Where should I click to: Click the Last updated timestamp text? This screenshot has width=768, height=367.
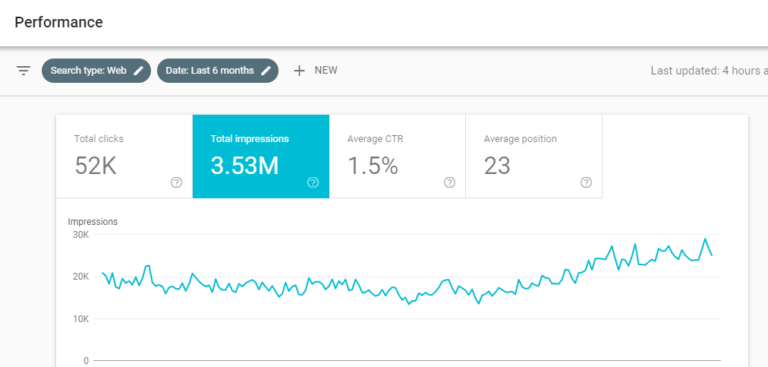[709, 71]
